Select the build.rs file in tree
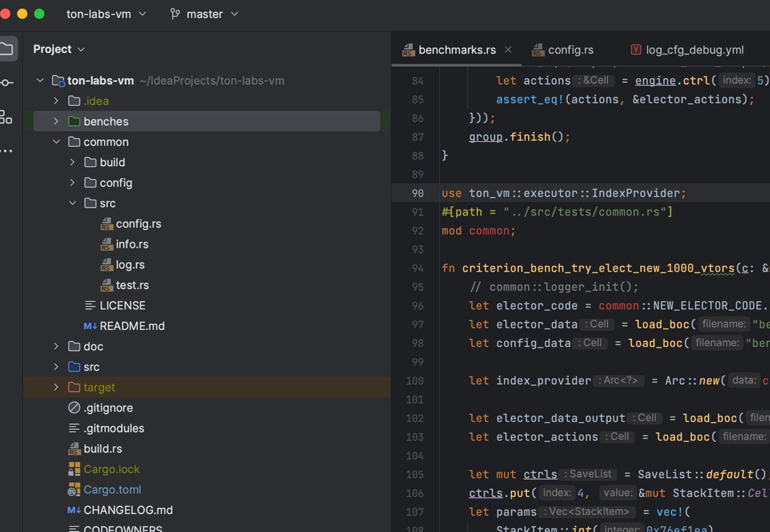The width and height of the screenshot is (770, 532). coord(102,448)
